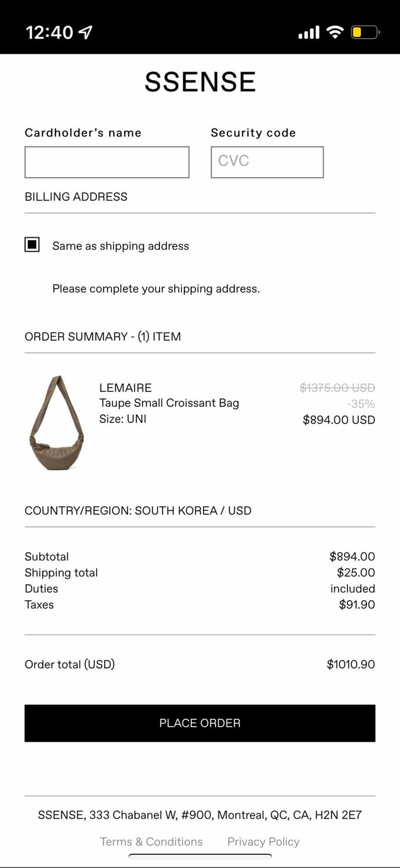Open the Terms & Conditions page
Image resolution: width=400 pixels, height=868 pixels.
point(151,841)
